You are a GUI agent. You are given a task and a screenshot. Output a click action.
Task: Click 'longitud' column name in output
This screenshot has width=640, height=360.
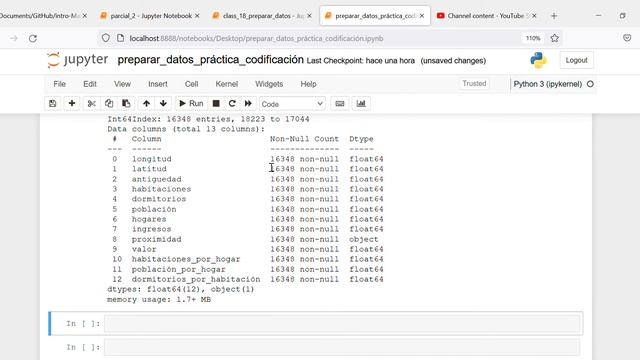pos(151,159)
